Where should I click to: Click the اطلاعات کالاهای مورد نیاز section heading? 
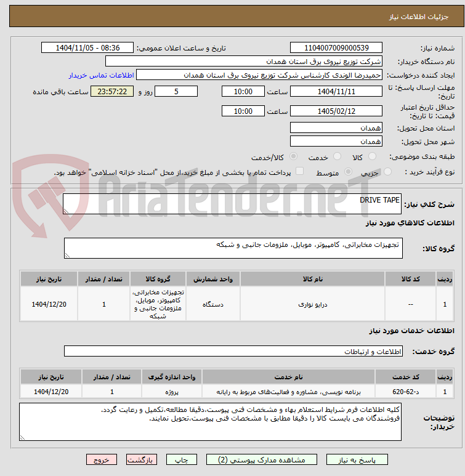click(x=410, y=223)
